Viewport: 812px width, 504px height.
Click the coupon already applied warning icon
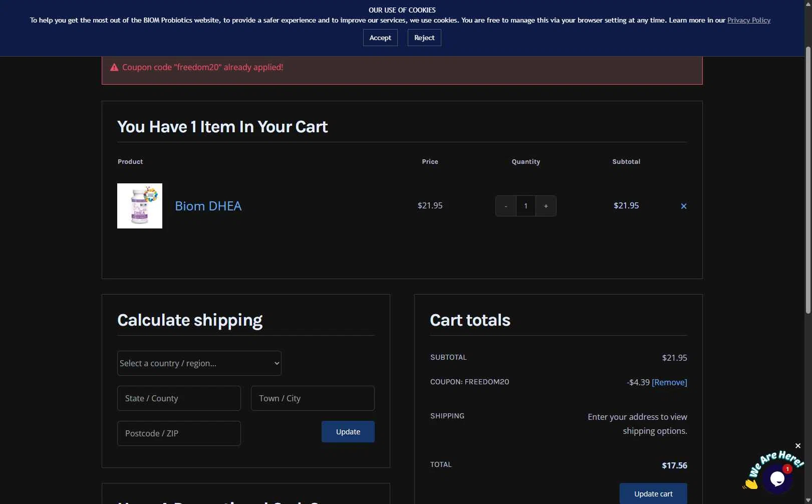coord(114,67)
